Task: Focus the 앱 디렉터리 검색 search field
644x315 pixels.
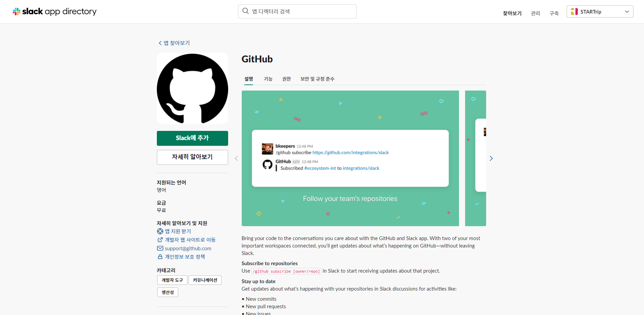Action: [x=297, y=12]
